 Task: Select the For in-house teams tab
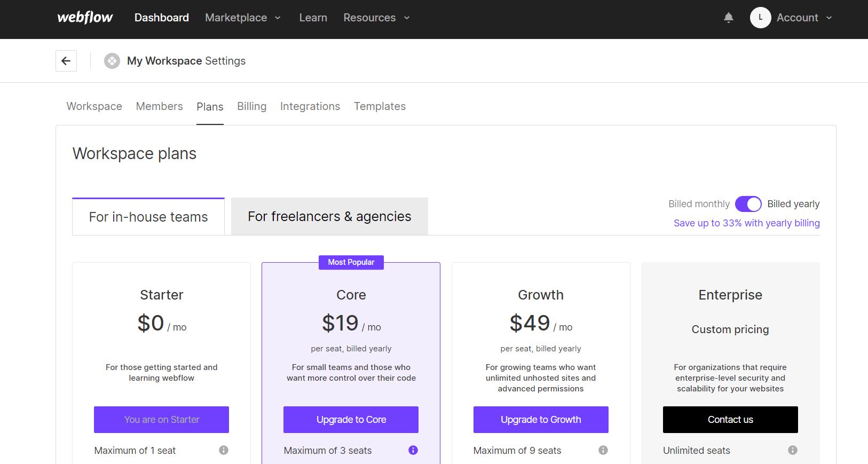click(x=148, y=217)
